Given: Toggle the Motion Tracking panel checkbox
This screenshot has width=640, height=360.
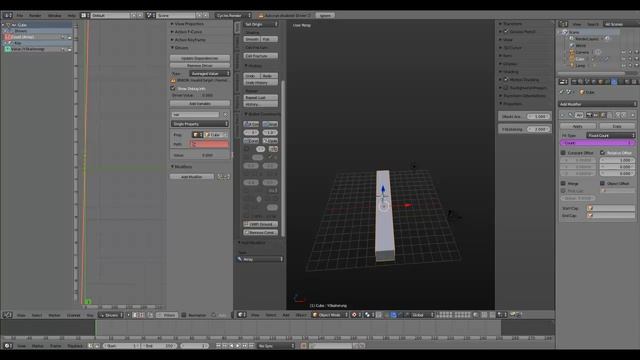Looking at the screenshot, I should coord(506,80).
